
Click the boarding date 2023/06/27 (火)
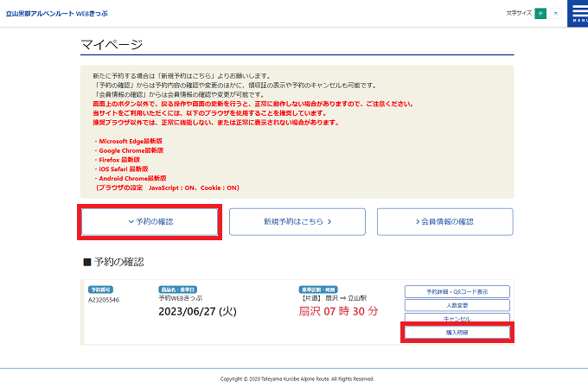pyautogui.click(x=198, y=311)
